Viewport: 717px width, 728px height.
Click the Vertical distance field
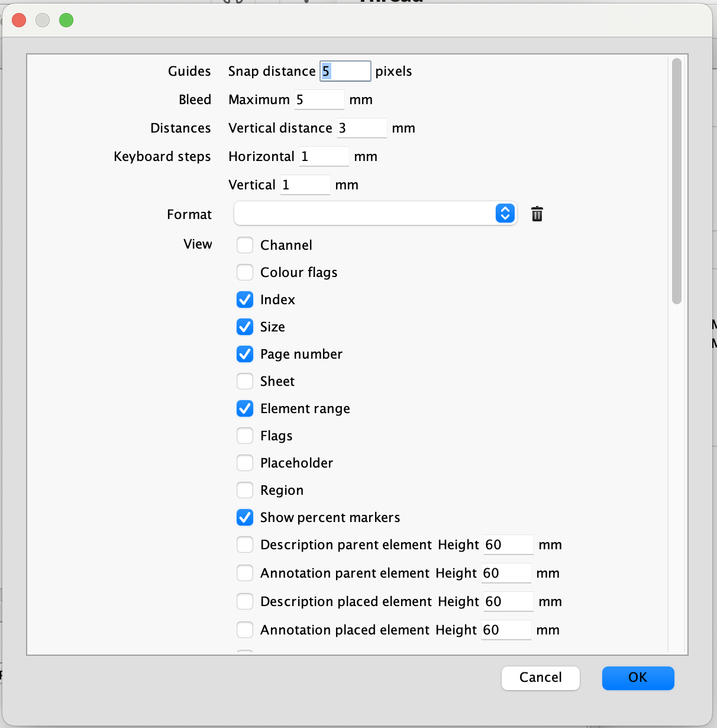point(362,128)
